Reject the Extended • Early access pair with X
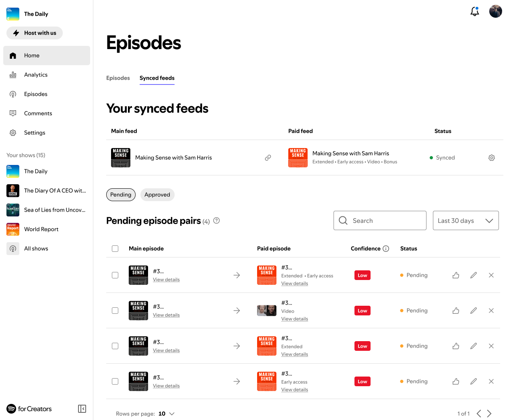 (x=491, y=275)
